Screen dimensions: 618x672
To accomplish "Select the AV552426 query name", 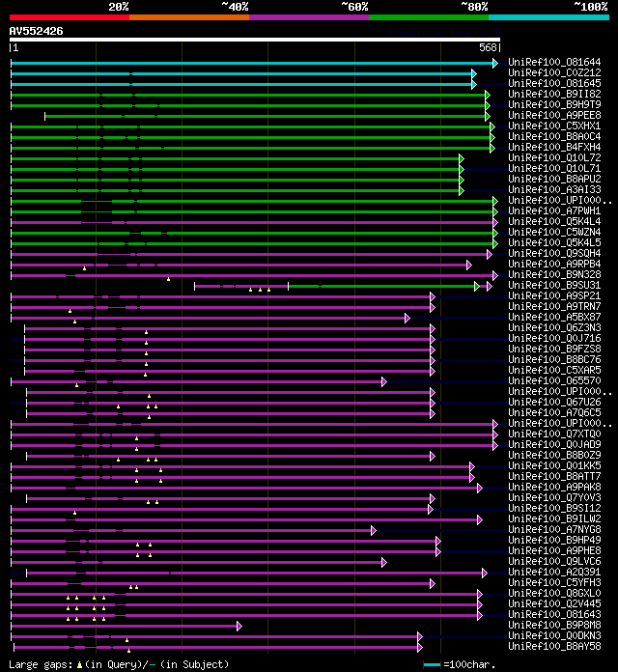I will pyautogui.click(x=36, y=31).
